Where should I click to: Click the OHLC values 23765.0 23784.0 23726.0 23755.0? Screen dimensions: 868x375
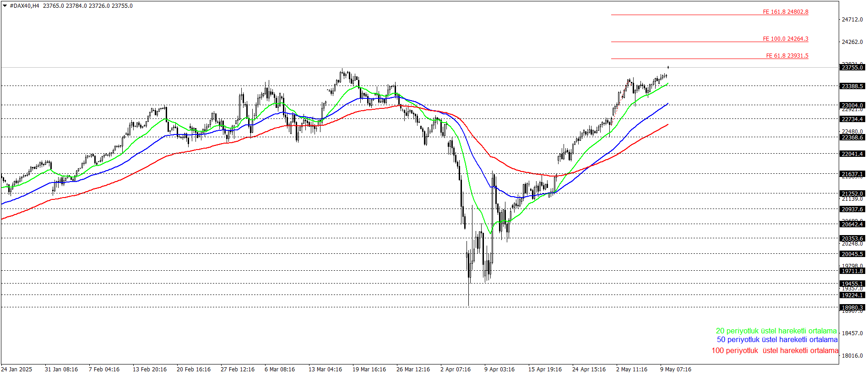[x=88, y=6]
